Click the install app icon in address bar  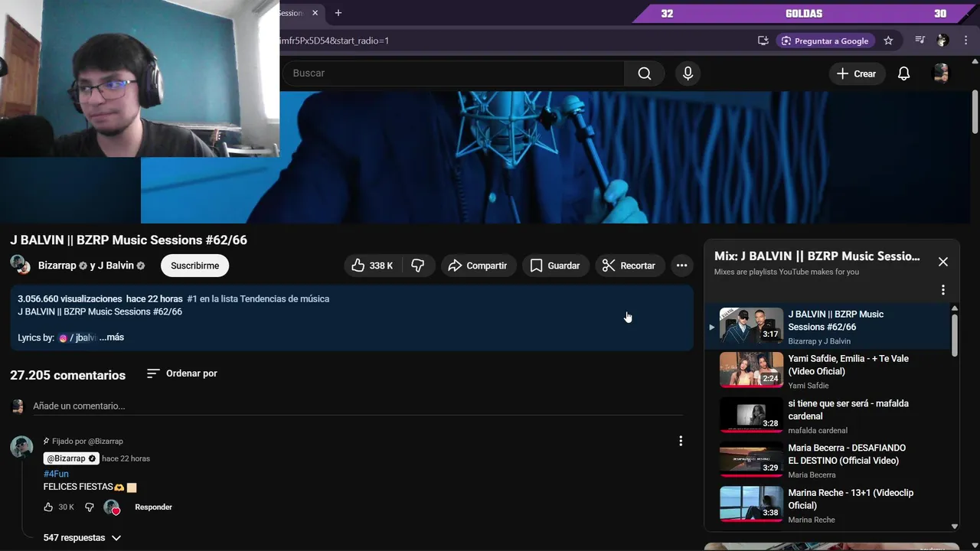tap(763, 41)
